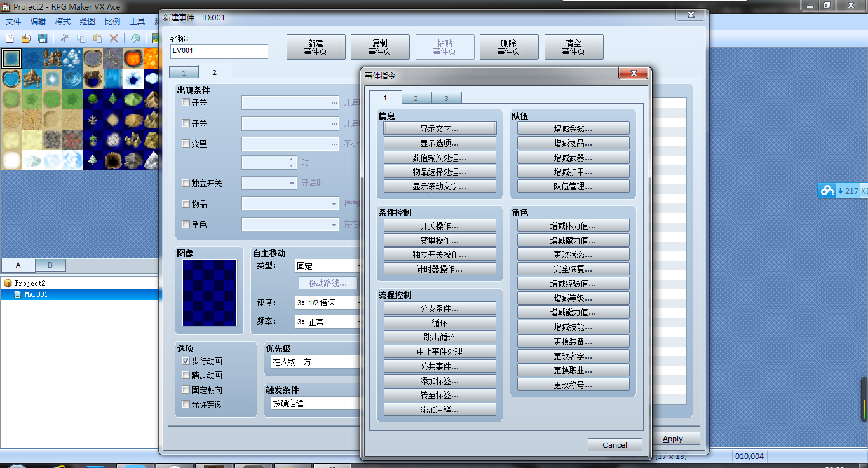Click the Copy toolbar icon
Image resolution: width=868 pixels, height=468 pixels.
pyautogui.click(x=81, y=38)
